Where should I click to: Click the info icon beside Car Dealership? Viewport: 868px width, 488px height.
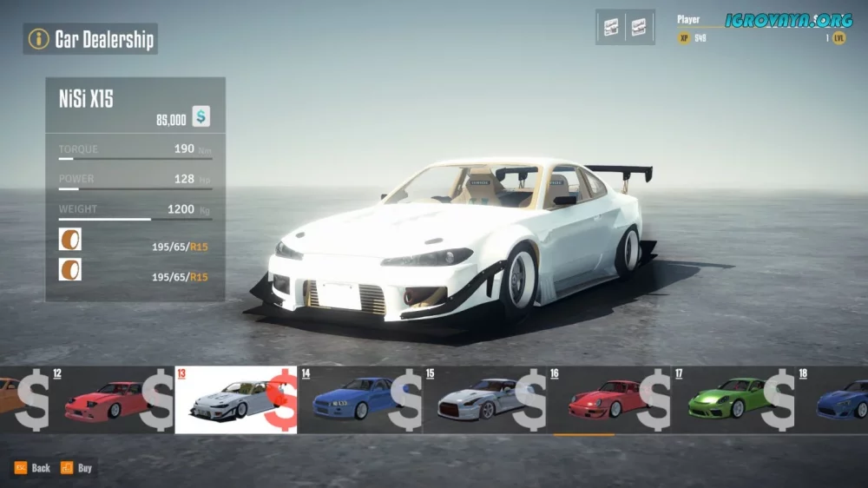38,39
